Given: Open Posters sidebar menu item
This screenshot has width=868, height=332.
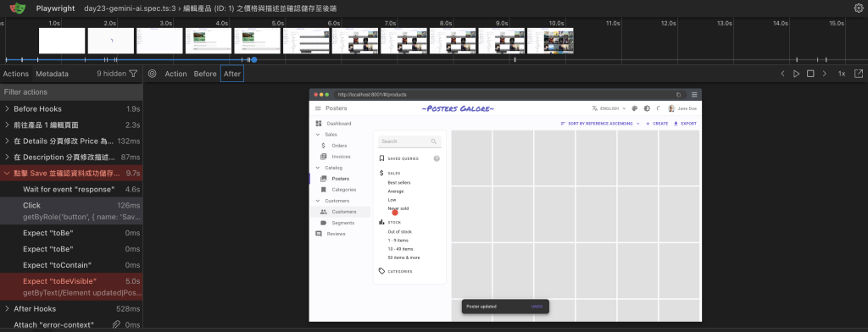Looking at the screenshot, I should point(340,179).
